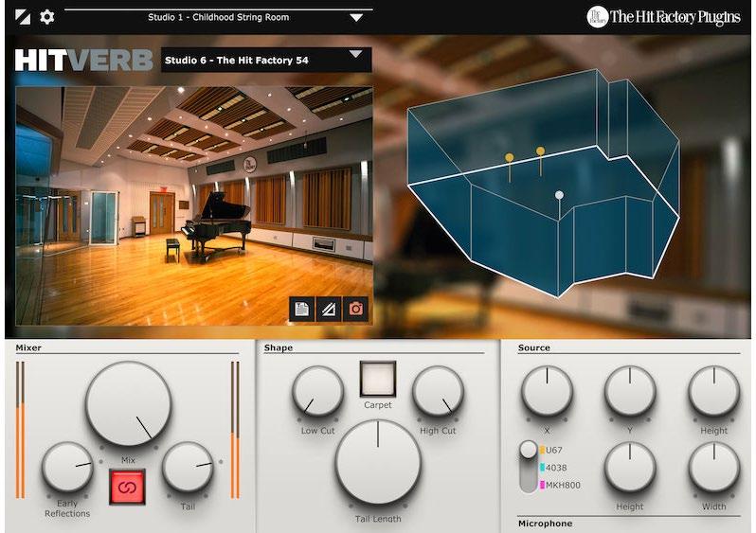Select the white source marker in room model
Screen dimensions: 756x533
[x=559, y=195]
